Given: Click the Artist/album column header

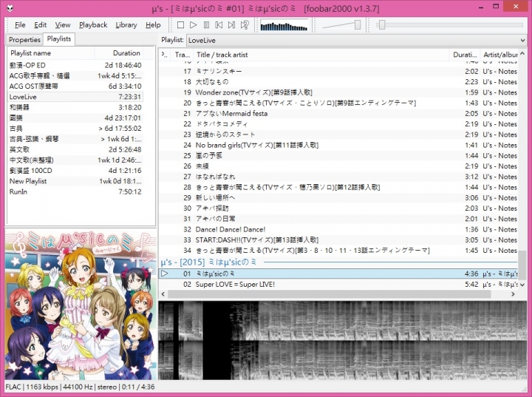Looking at the screenshot, I should [499, 55].
